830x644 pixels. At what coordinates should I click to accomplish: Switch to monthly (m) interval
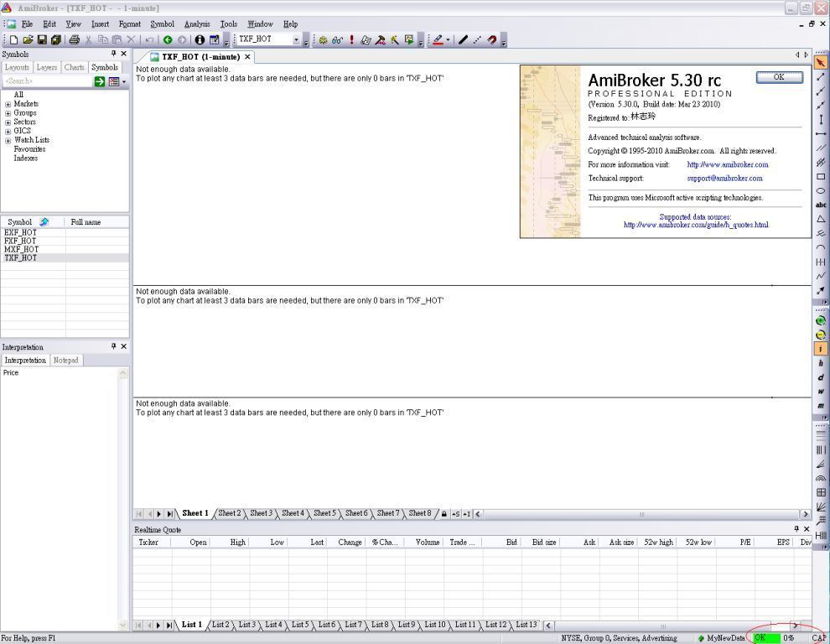821,406
